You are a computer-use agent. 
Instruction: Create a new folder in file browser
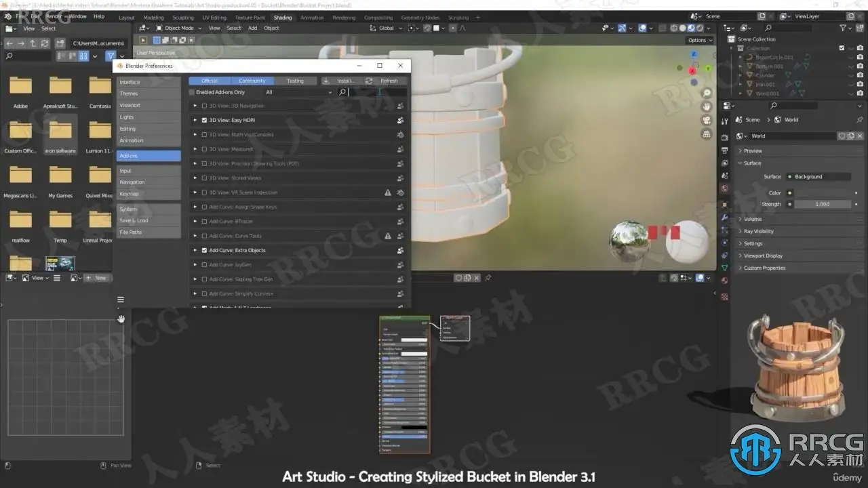pyautogui.click(x=60, y=43)
